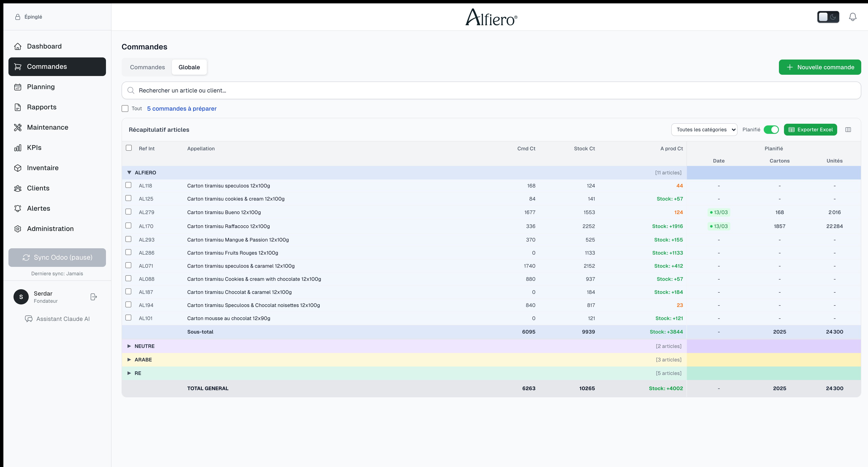Check the Tout checkbox

coord(125,109)
